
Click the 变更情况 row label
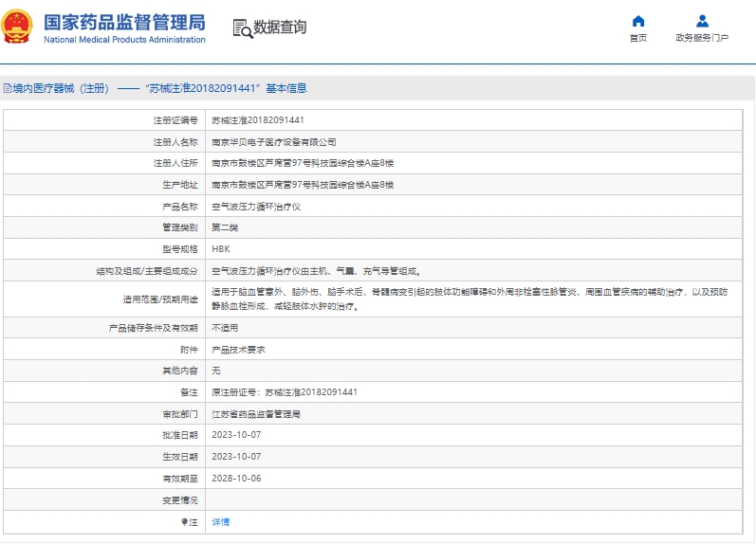click(x=180, y=500)
